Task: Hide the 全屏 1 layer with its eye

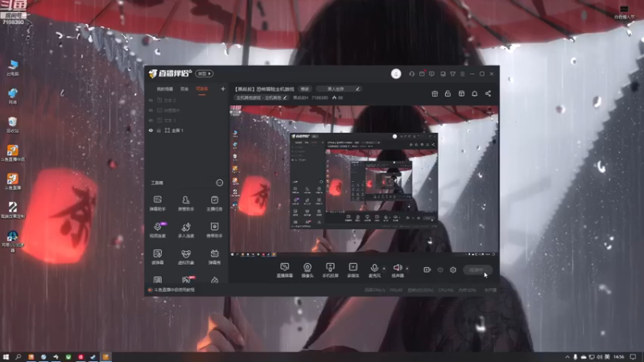Action: [x=151, y=130]
